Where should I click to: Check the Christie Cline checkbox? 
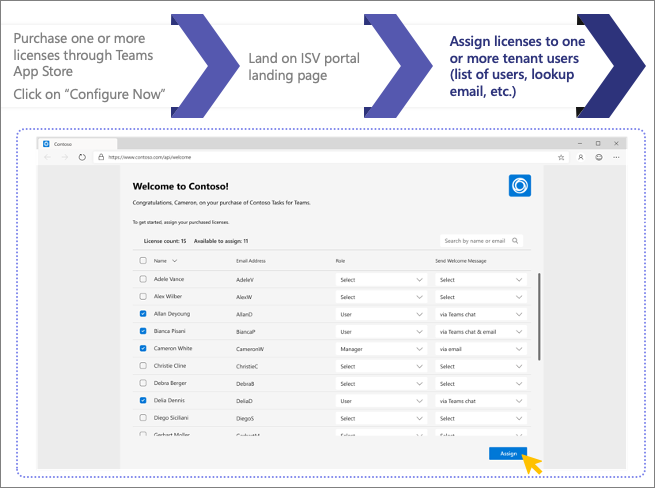click(x=143, y=366)
